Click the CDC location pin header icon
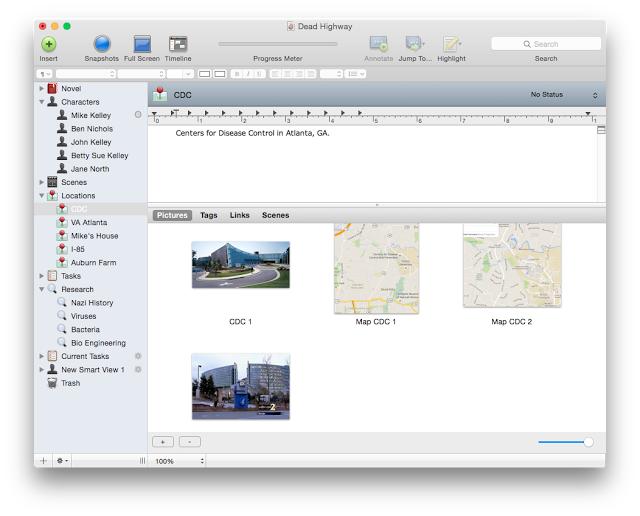 (x=160, y=94)
